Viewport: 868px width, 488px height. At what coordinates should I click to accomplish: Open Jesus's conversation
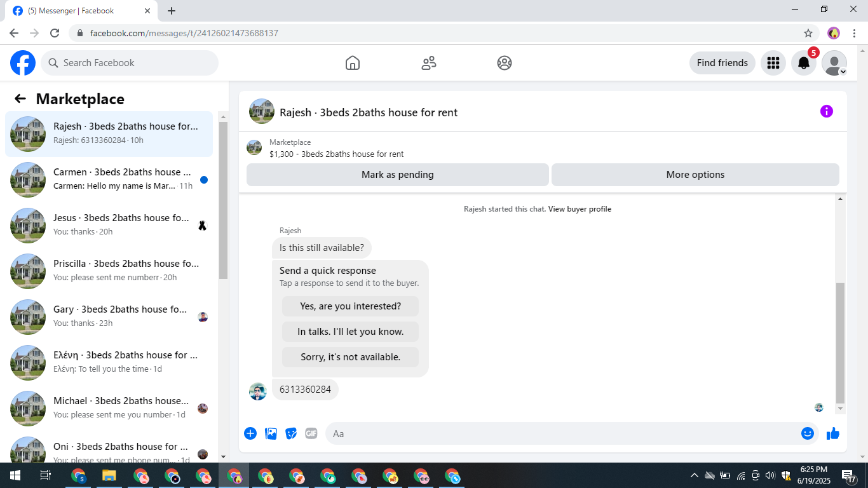tap(109, 226)
